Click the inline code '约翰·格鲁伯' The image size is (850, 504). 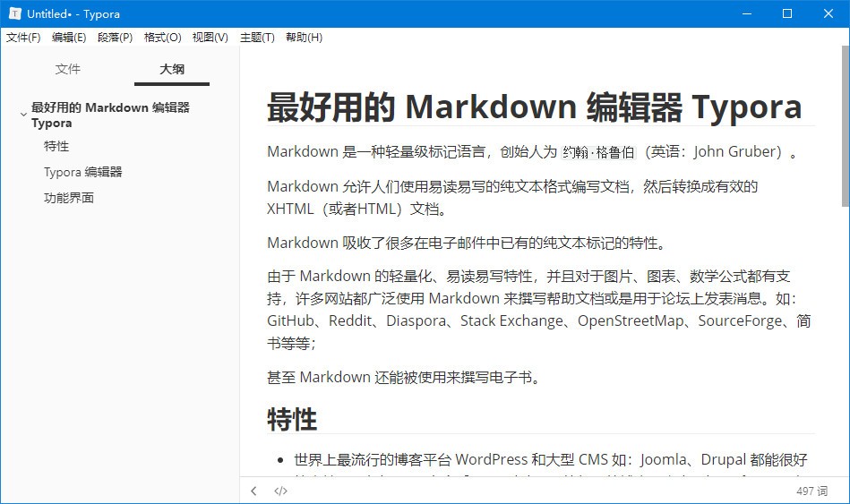pos(598,152)
